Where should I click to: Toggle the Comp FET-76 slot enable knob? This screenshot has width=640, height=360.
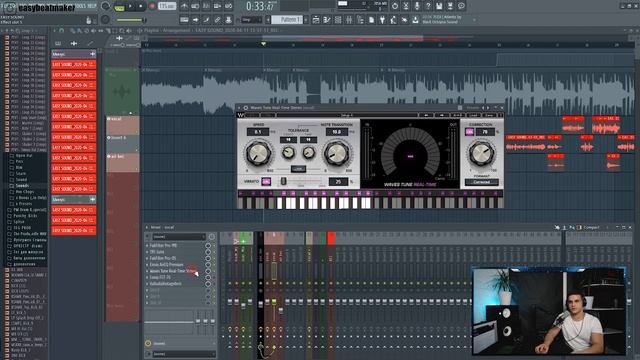(208, 278)
